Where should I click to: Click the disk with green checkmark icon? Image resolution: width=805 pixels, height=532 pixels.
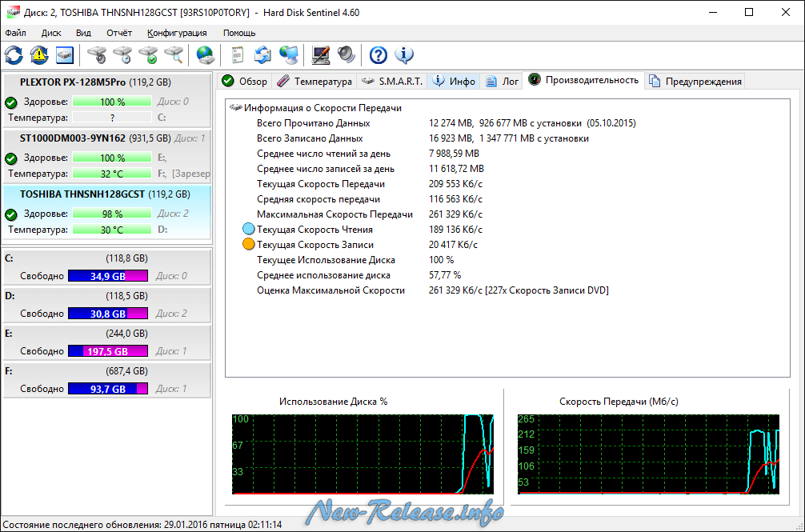(x=148, y=55)
